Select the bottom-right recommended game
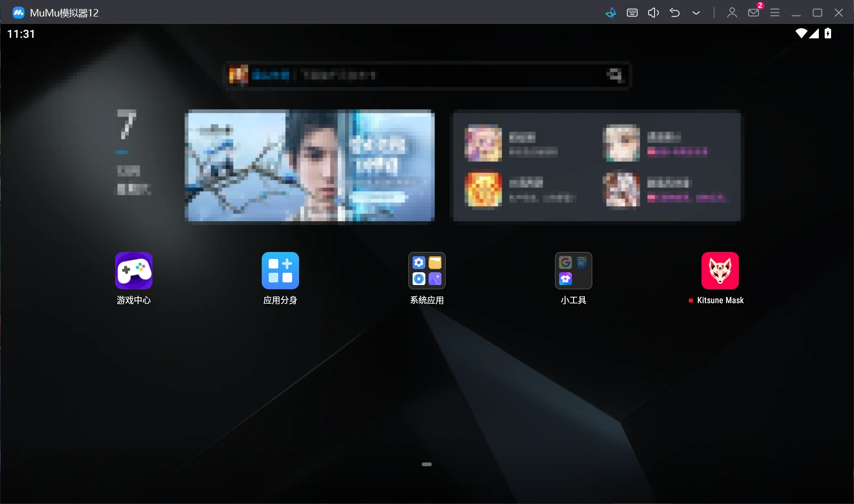854x504 pixels. click(622, 190)
